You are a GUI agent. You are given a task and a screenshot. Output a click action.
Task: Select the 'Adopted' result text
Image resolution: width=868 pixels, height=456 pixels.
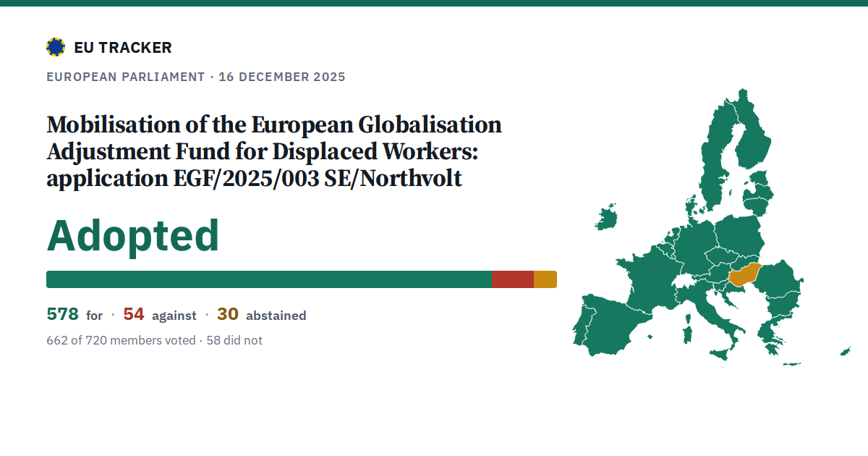[133, 235]
